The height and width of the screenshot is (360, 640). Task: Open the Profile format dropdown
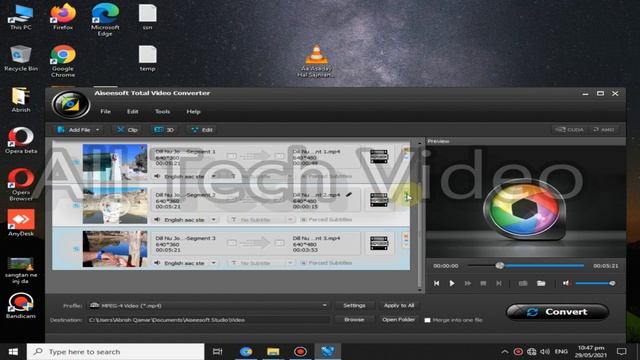(x=209, y=305)
